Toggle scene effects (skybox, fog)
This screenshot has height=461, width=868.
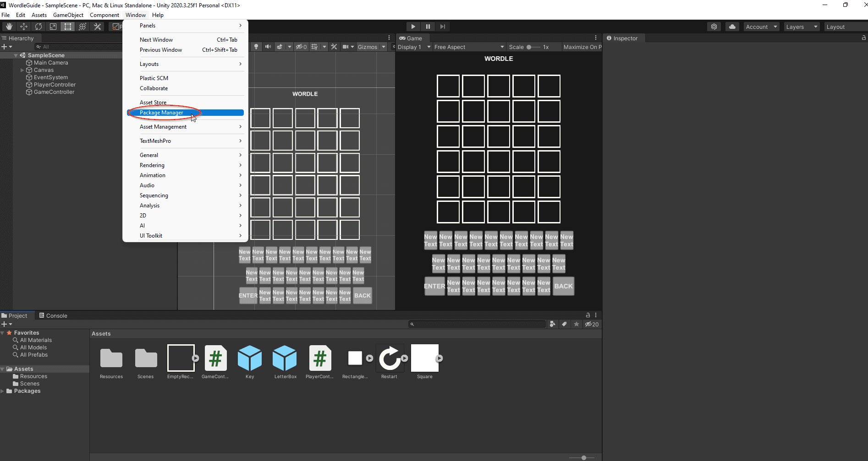point(279,47)
